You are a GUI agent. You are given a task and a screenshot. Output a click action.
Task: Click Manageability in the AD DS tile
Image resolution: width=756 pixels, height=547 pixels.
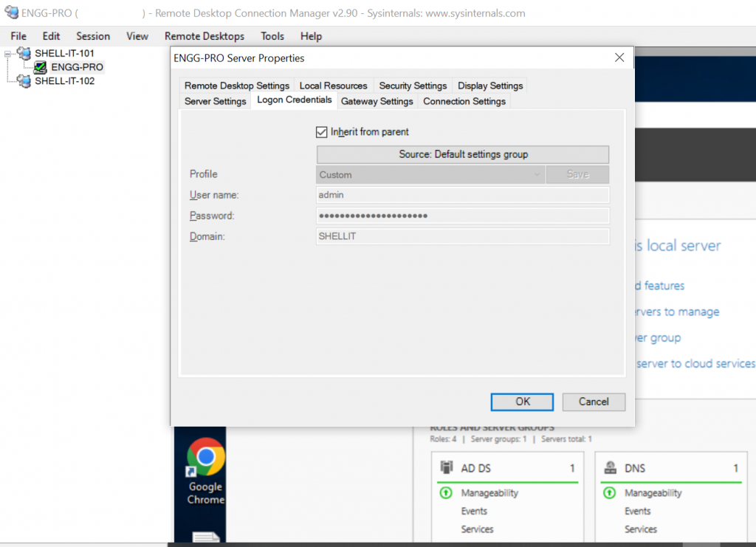[x=490, y=493]
